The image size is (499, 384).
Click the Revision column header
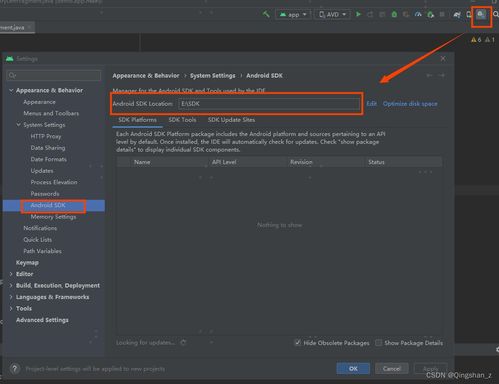point(301,162)
